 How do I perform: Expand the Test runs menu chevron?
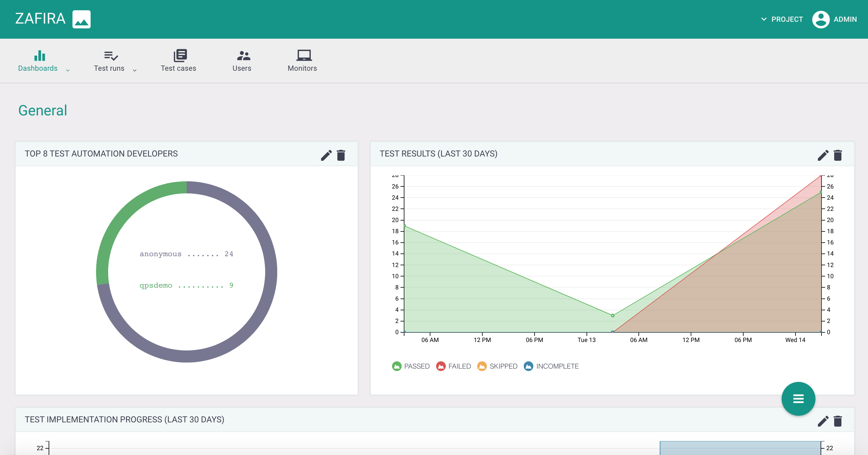[134, 70]
